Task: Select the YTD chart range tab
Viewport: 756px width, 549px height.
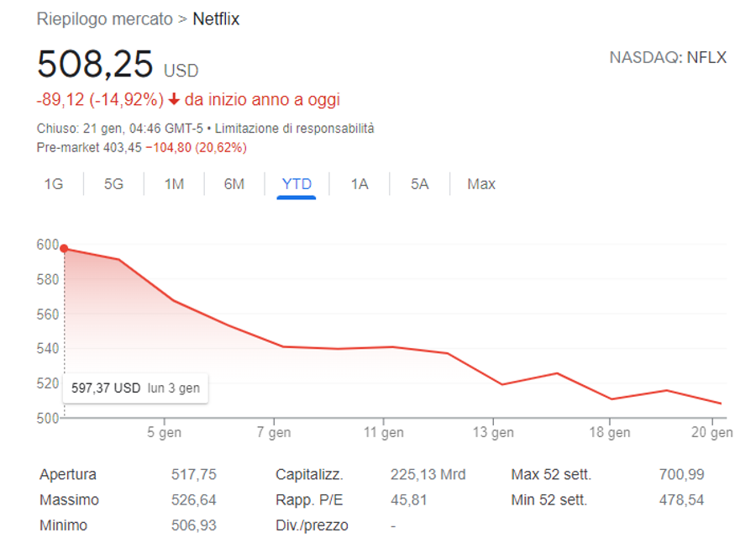Action: 297,184
